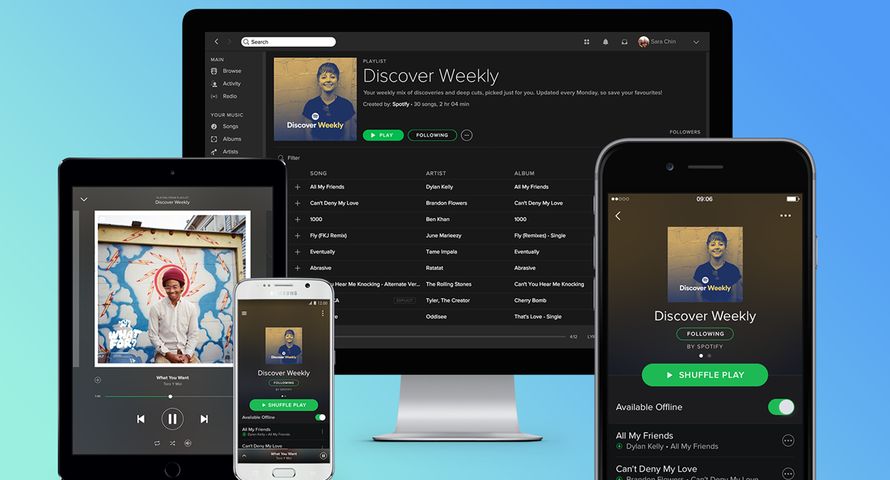Sort by ARTIST column header
Screen dimensions: 890x480
pyautogui.click(x=436, y=173)
